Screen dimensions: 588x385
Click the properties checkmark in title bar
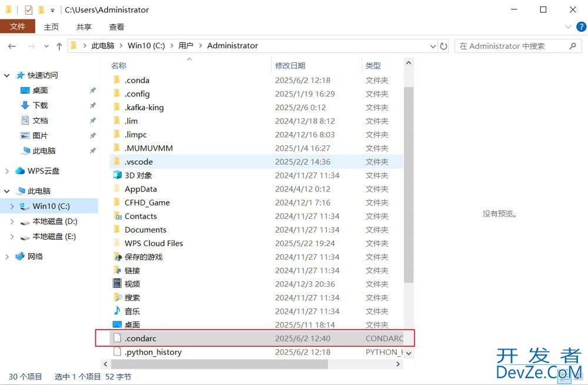[28, 10]
